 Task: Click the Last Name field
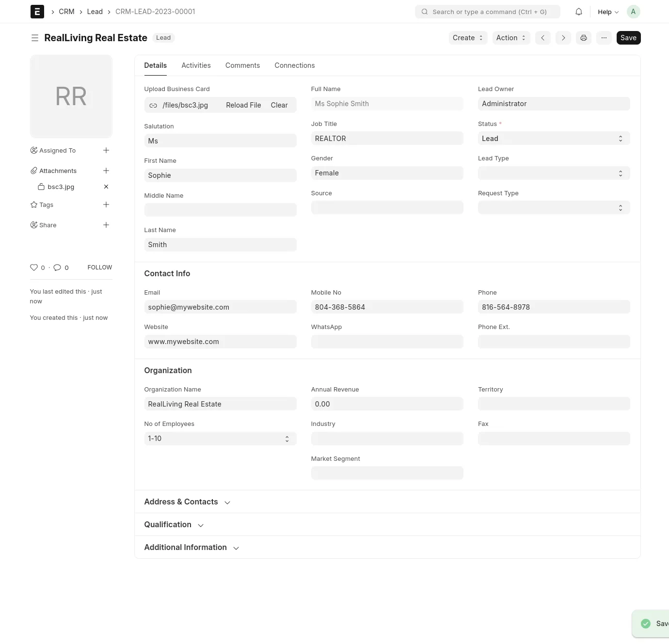coord(220,245)
